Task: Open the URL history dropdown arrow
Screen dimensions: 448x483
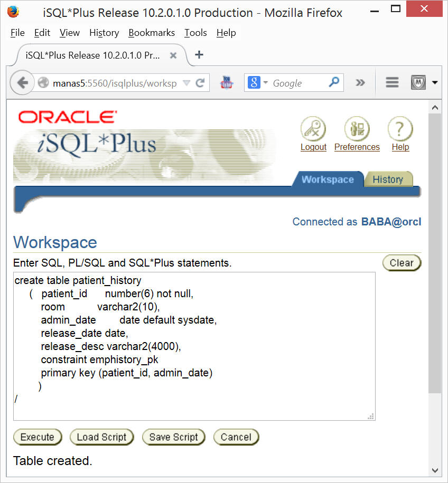Action: [x=186, y=82]
